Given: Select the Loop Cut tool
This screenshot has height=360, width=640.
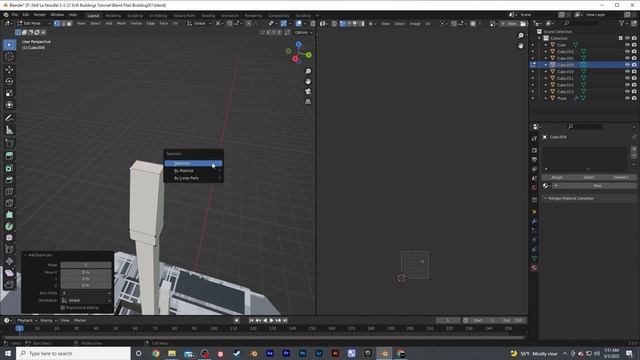Looking at the screenshot, I should 9,191.
